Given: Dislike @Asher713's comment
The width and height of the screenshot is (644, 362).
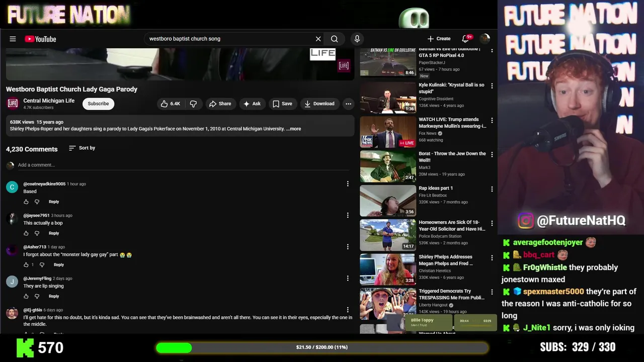Looking at the screenshot, I should point(42,264).
